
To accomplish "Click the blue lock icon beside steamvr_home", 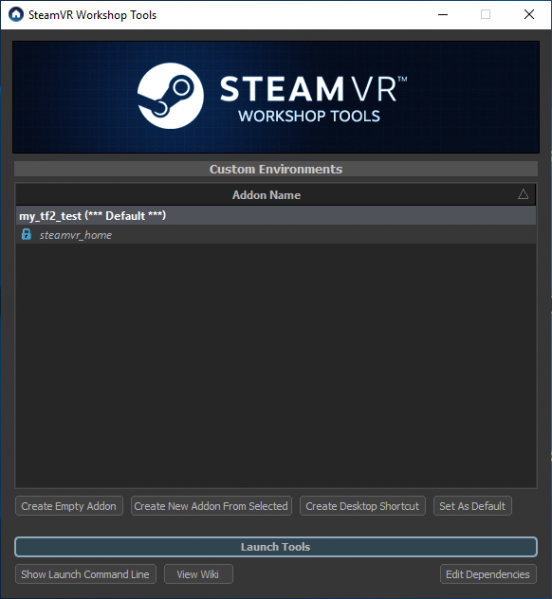I will (x=26, y=234).
